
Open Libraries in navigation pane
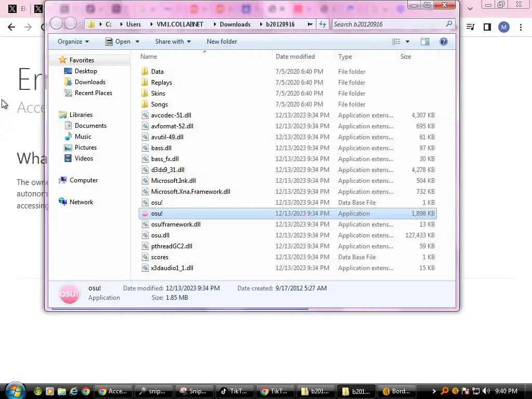(81, 115)
